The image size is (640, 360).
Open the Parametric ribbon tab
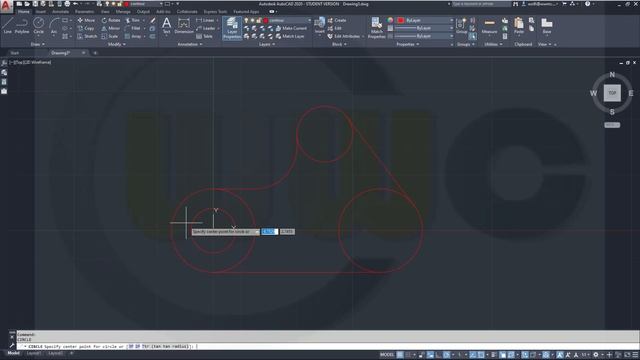[84, 12]
